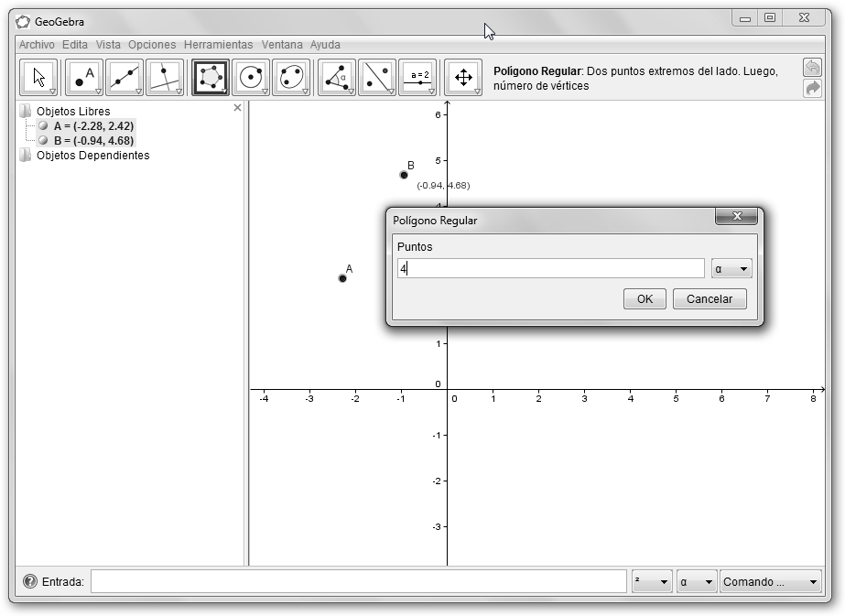Pick the Circle with center tool
The width and height of the screenshot is (845, 616).
tap(251, 78)
